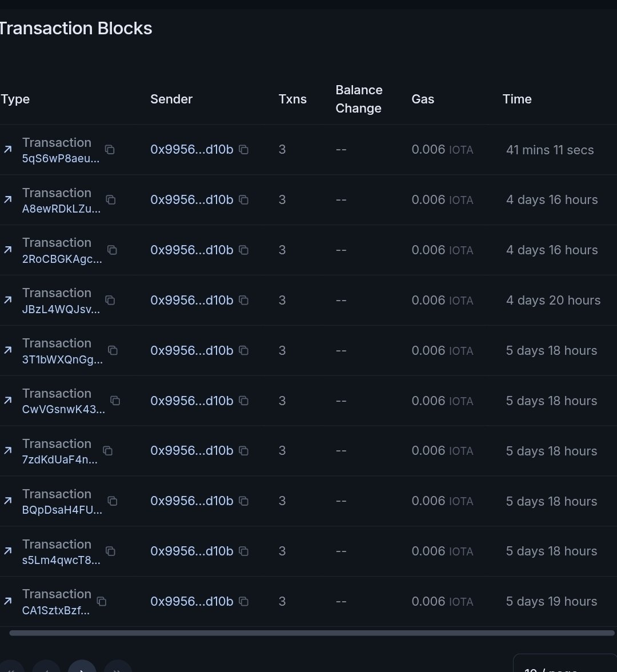Click the horizontal scrollbar below table
617x672 pixels.
pos(312,633)
